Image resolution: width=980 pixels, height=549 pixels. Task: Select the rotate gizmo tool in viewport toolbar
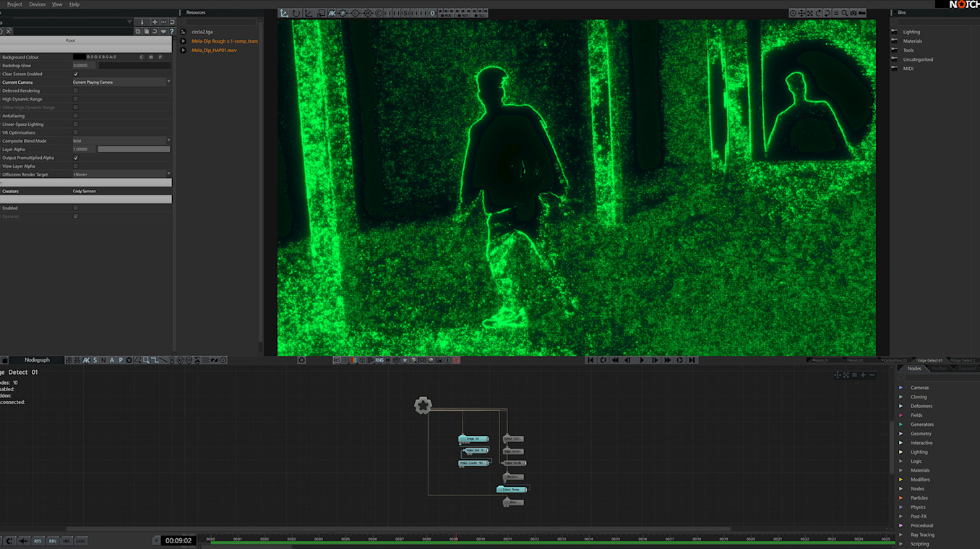[296, 13]
